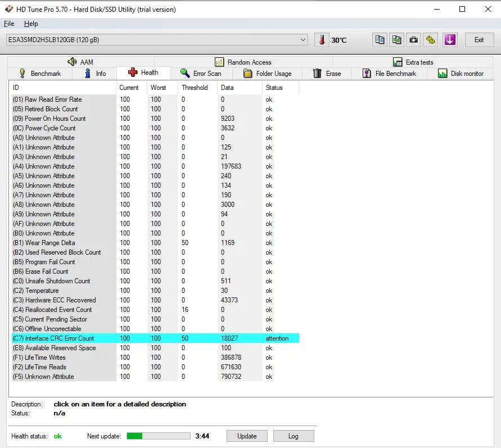Switch to the Disk monitor tab
Viewport: 501px width, 448px height.
point(460,74)
